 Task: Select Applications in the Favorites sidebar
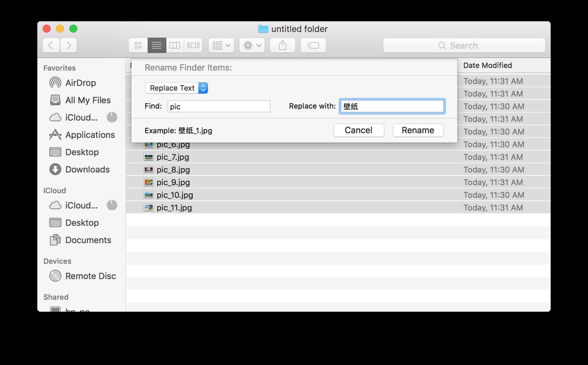[x=90, y=135]
